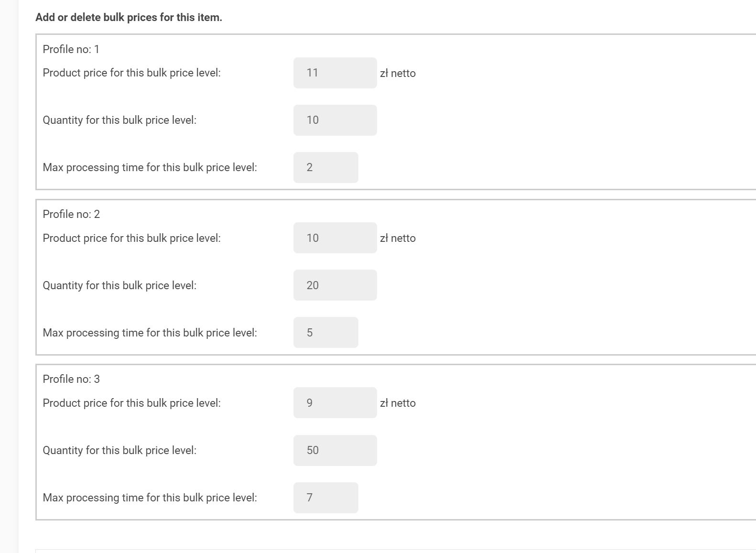Focus Profile 2 max processing time field
The image size is (756, 553).
[x=325, y=332]
